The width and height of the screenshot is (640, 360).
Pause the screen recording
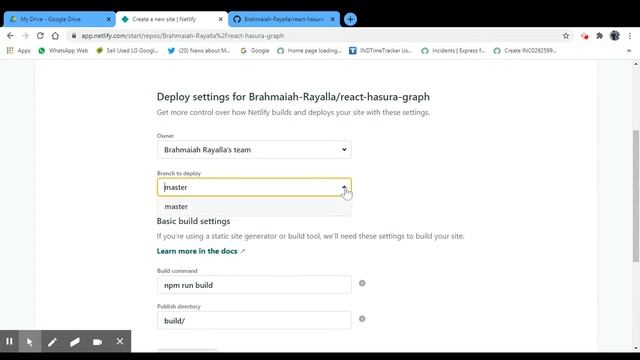click(x=9, y=341)
